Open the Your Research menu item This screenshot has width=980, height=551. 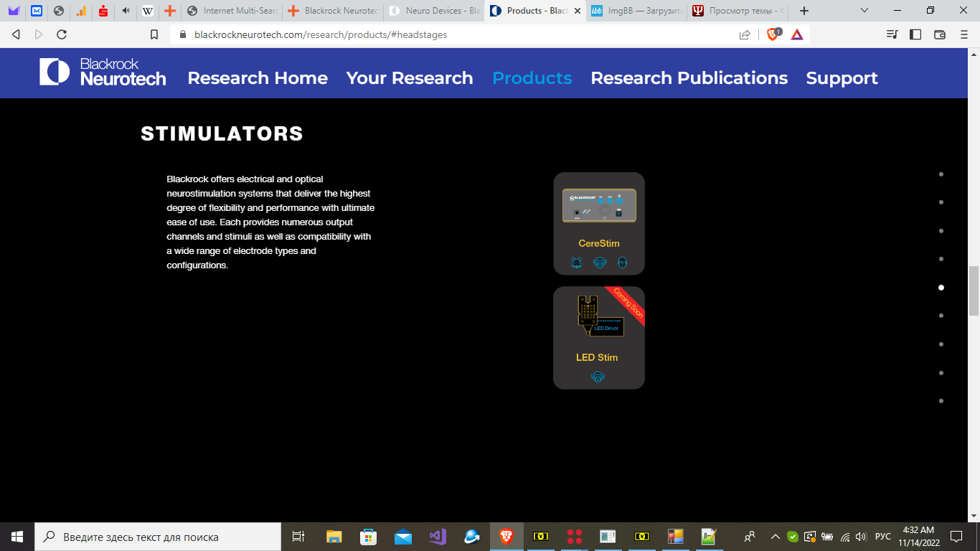point(410,78)
